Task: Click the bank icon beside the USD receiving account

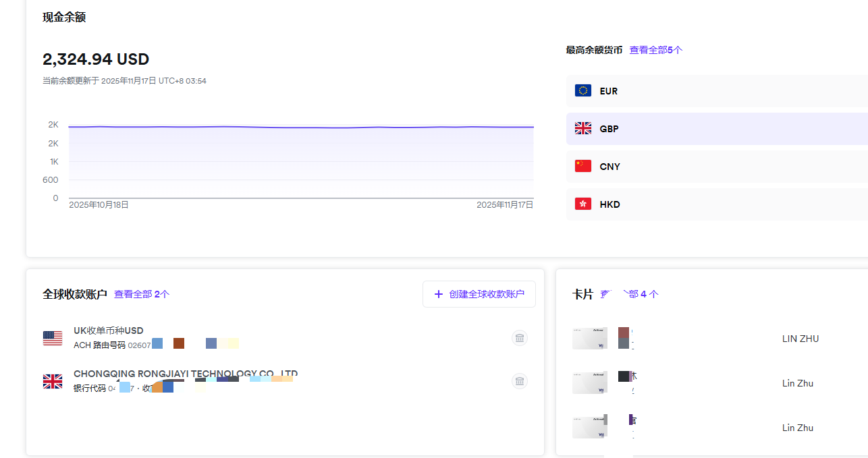Action: 519,337
